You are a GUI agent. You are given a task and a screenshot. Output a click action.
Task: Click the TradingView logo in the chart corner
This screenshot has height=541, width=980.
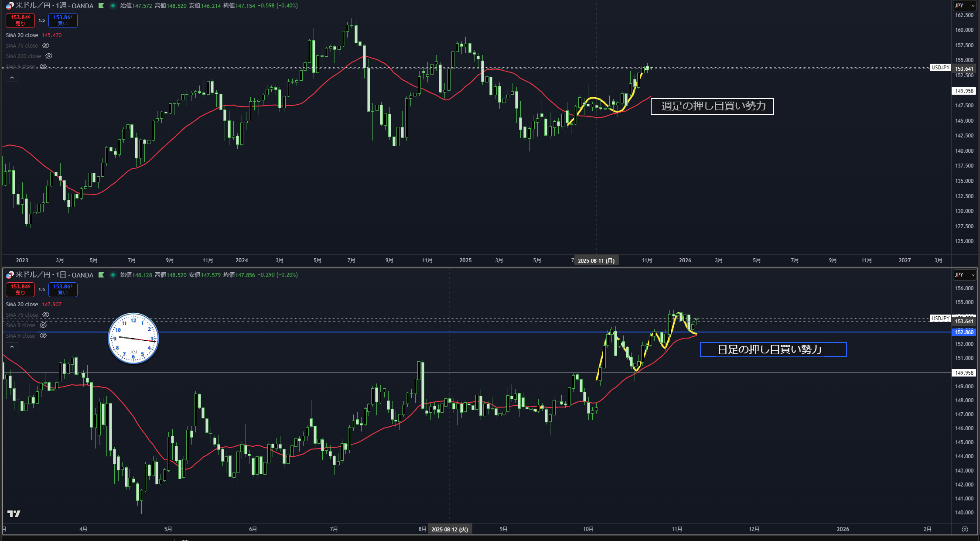coord(14,514)
